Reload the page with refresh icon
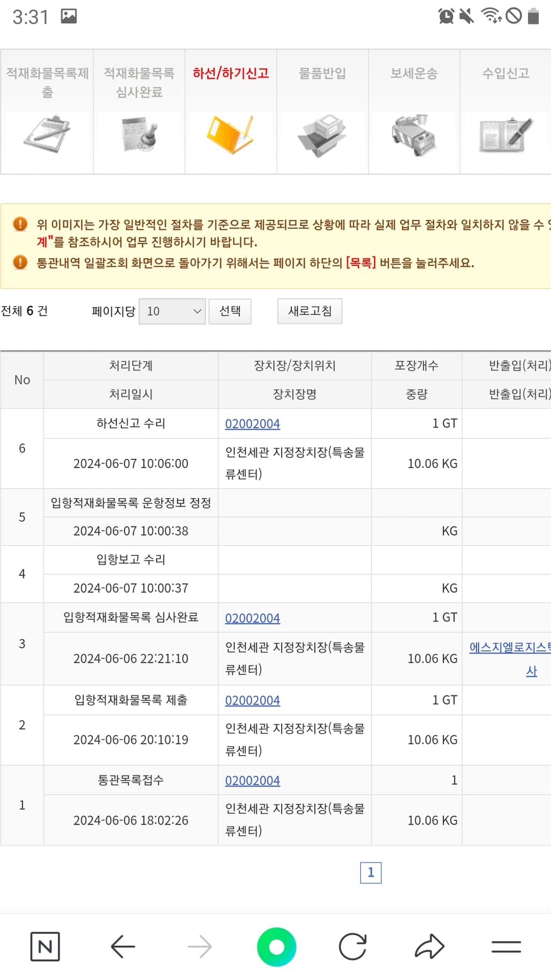 click(353, 947)
